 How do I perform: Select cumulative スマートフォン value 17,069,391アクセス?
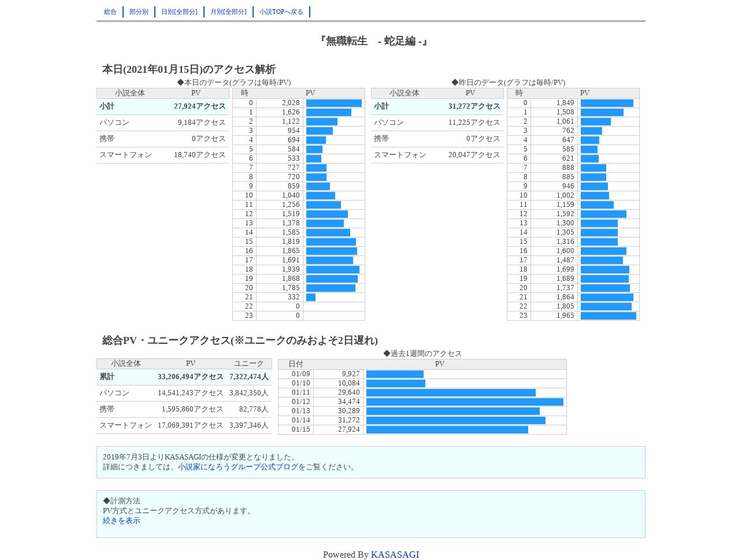click(x=190, y=425)
